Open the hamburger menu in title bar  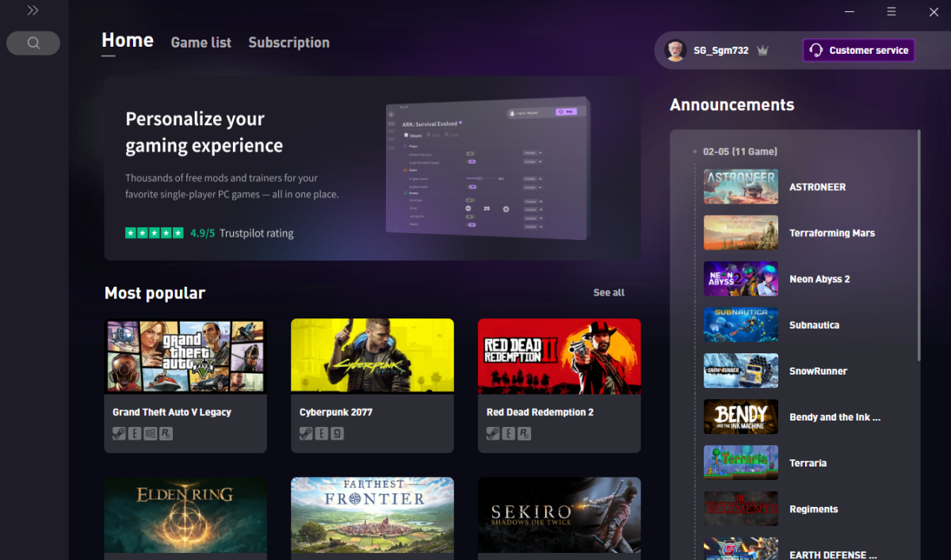pyautogui.click(x=892, y=12)
